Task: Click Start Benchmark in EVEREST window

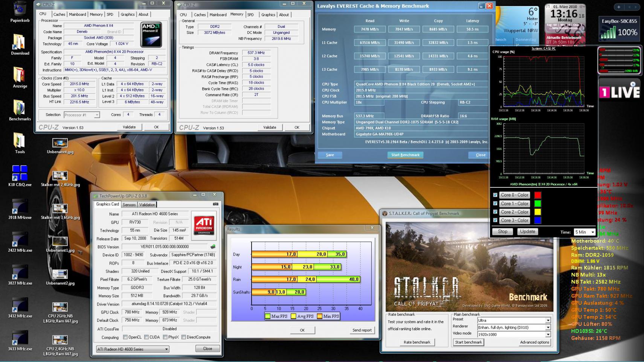Action: [405, 155]
